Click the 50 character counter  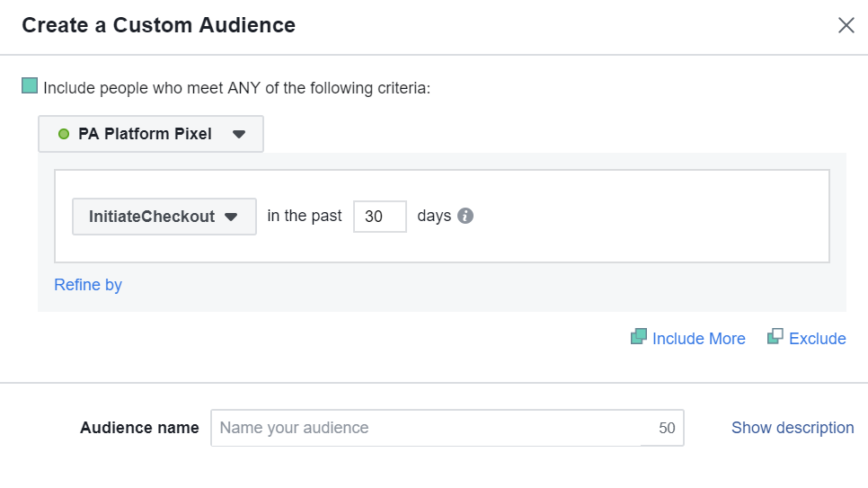(x=667, y=429)
